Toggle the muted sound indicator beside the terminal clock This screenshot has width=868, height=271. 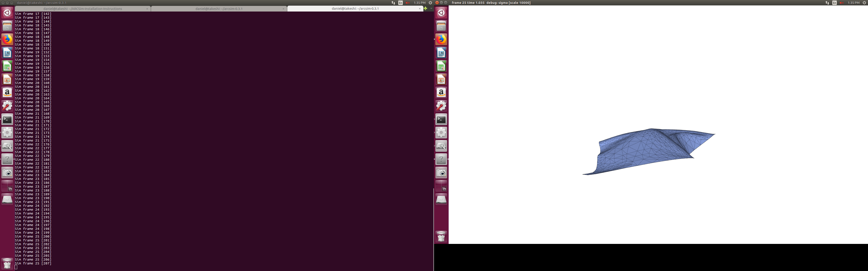(407, 3)
